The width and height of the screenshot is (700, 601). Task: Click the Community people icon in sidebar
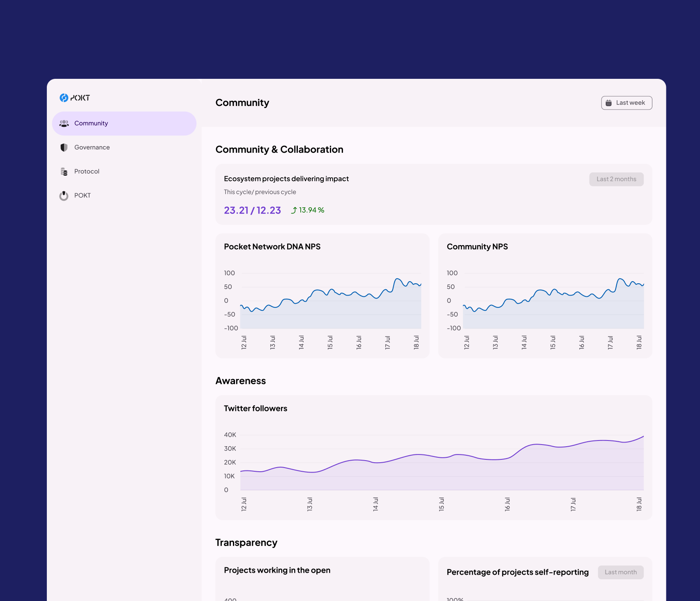click(64, 124)
